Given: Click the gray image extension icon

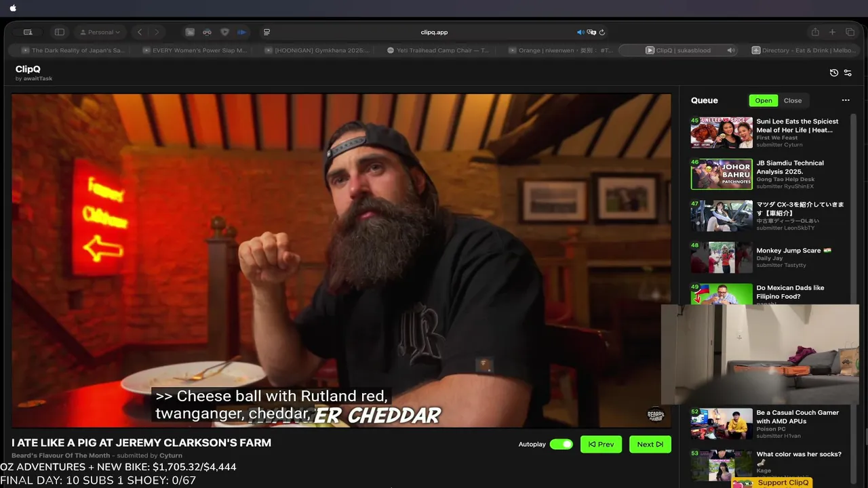Looking at the screenshot, I should click(x=190, y=32).
